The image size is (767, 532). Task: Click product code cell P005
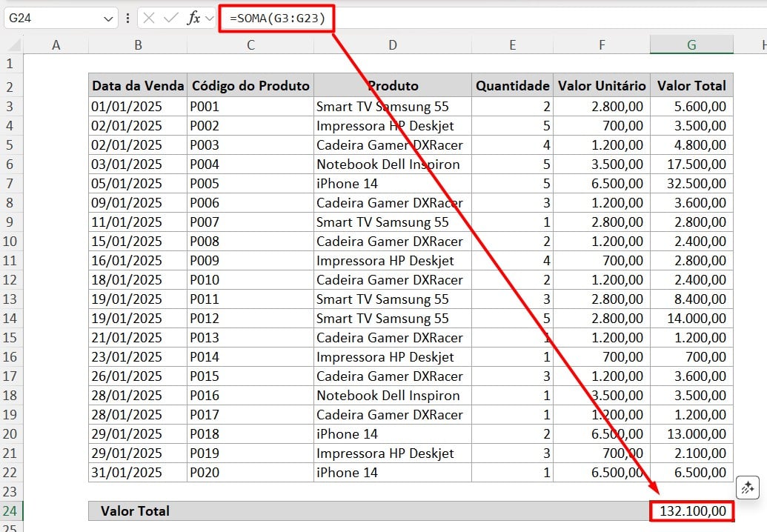pos(250,183)
